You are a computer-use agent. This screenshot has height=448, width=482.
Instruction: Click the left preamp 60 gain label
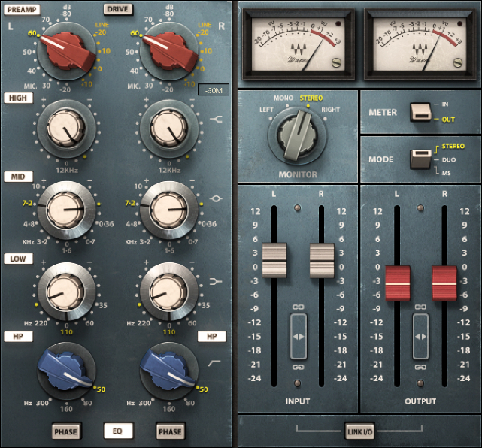[32, 33]
